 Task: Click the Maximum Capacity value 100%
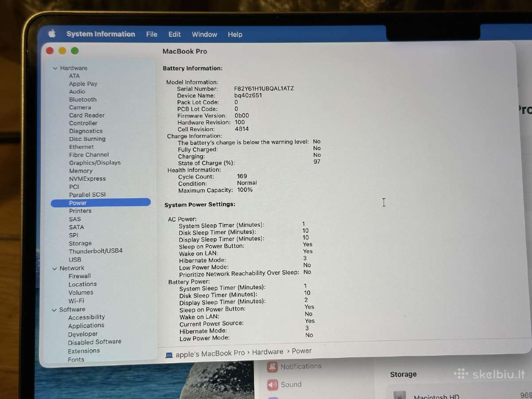245,190
